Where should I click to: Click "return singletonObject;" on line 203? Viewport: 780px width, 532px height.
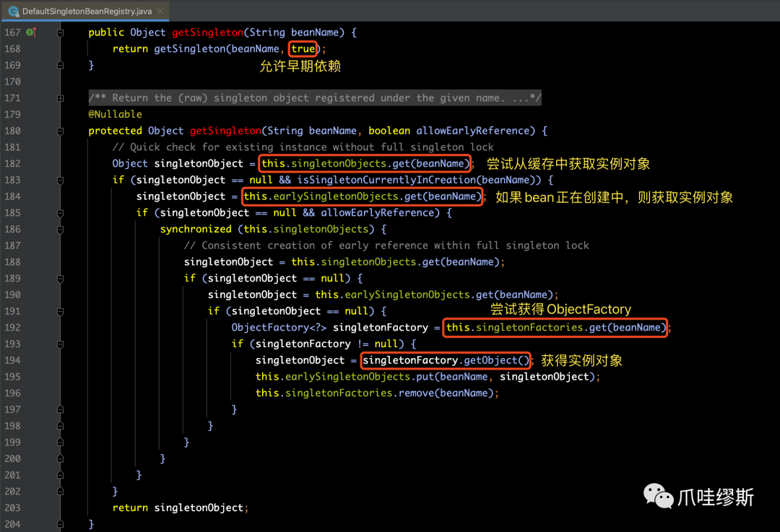[x=180, y=507]
